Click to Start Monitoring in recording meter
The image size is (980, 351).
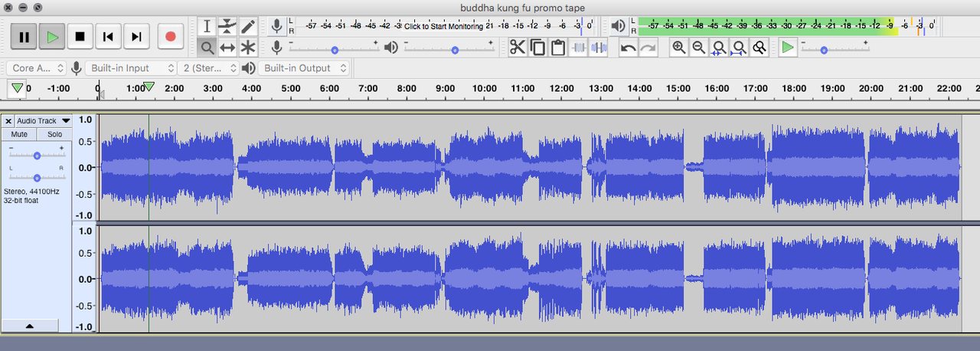(444, 26)
